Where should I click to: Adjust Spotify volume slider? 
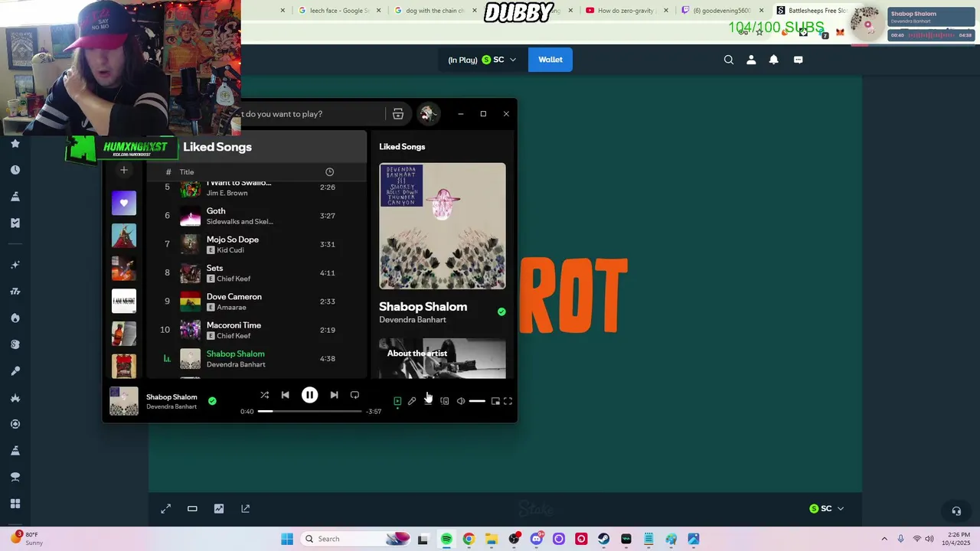pos(477,401)
